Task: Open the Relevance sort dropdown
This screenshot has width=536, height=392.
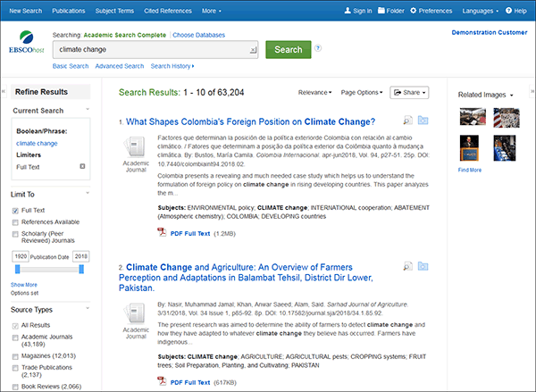Action: 314,92
